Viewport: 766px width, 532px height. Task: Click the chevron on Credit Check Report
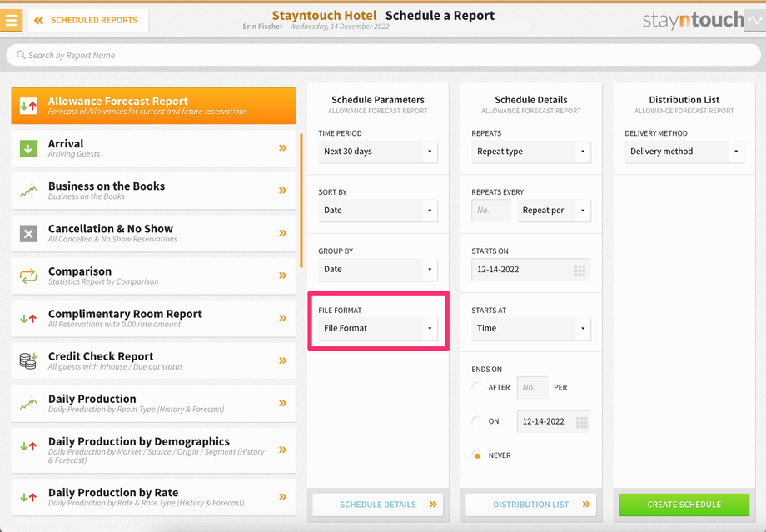pos(282,360)
